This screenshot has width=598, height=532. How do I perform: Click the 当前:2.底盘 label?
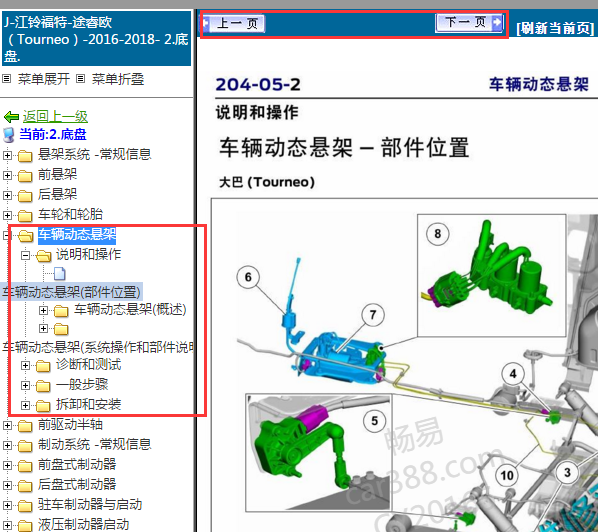click(53, 135)
